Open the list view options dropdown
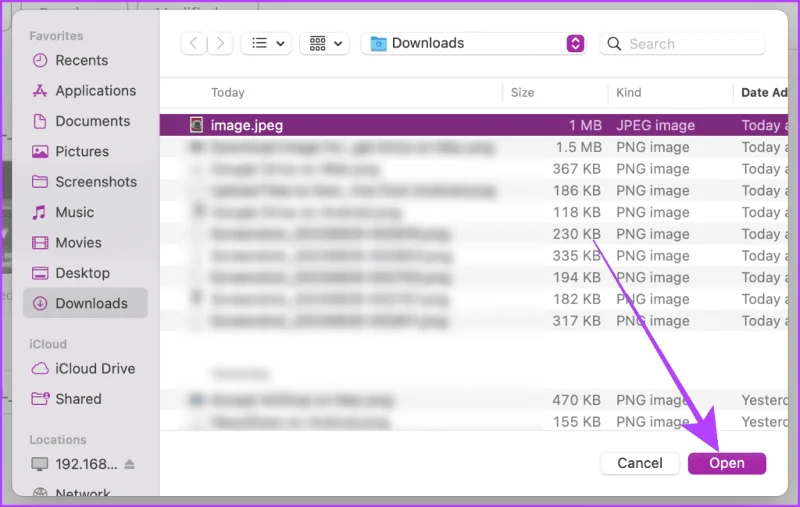Image resolution: width=800 pixels, height=507 pixels. (x=266, y=43)
